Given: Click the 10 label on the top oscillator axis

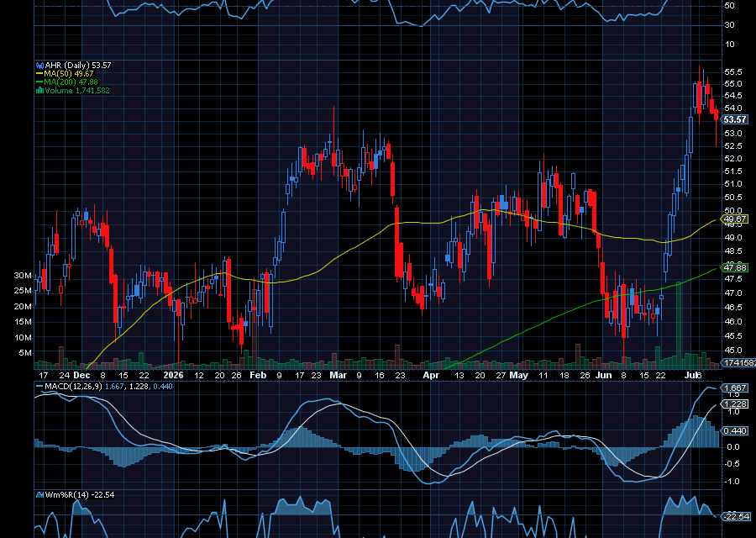Looking at the screenshot, I should pos(729,44).
